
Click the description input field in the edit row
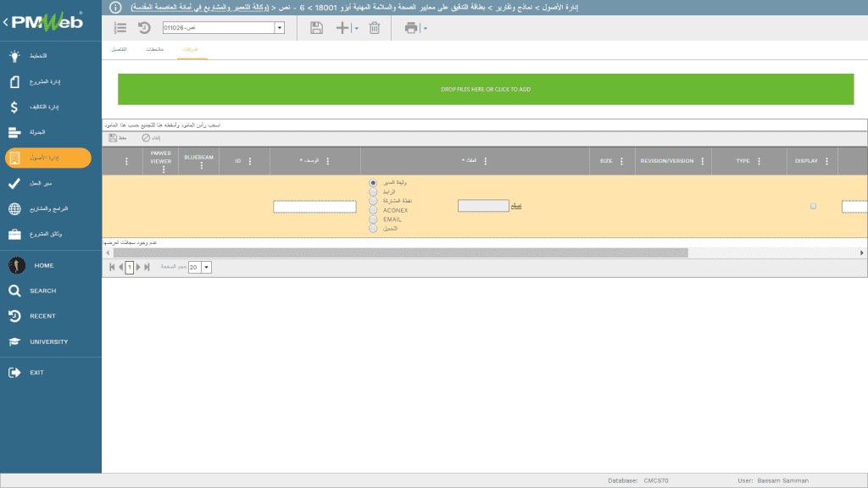tap(315, 206)
